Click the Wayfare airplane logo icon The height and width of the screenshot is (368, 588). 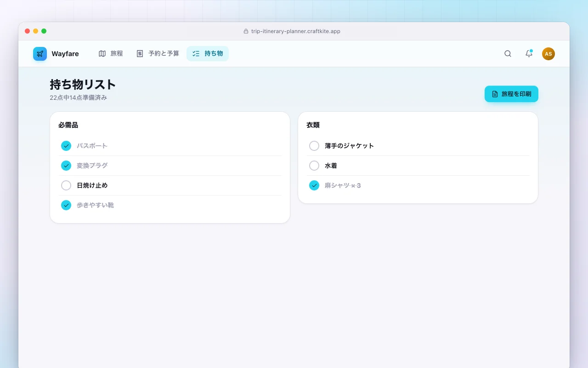click(x=40, y=54)
